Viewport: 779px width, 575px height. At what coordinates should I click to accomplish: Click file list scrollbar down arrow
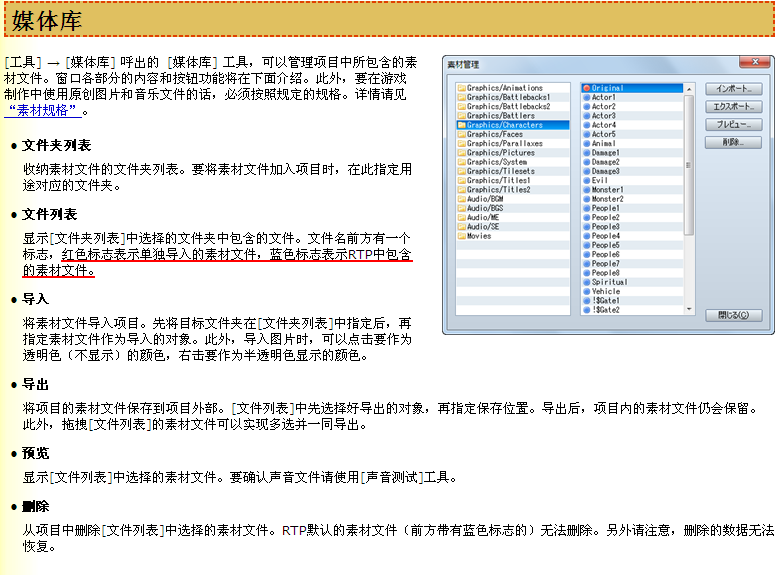(x=689, y=310)
